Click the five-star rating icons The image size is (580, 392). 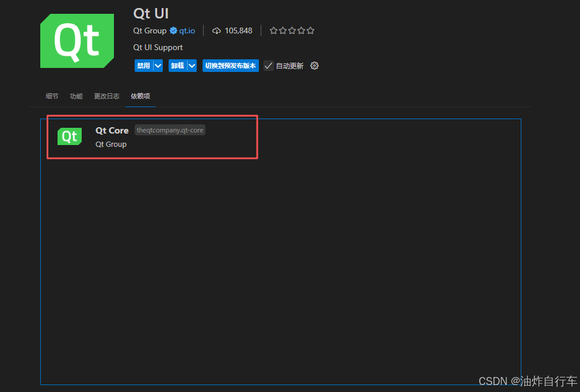point(292,31)
